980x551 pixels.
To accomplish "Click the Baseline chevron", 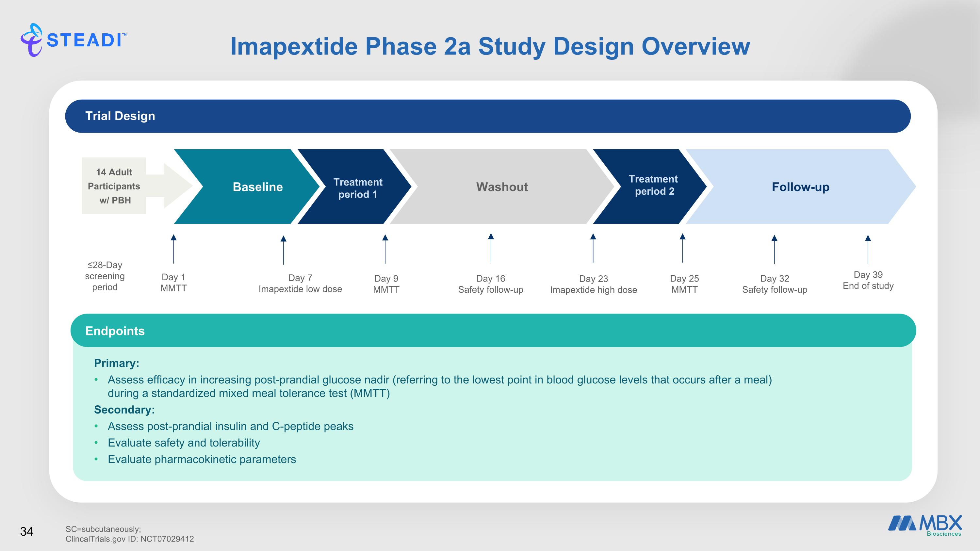I will coord(247,186).
